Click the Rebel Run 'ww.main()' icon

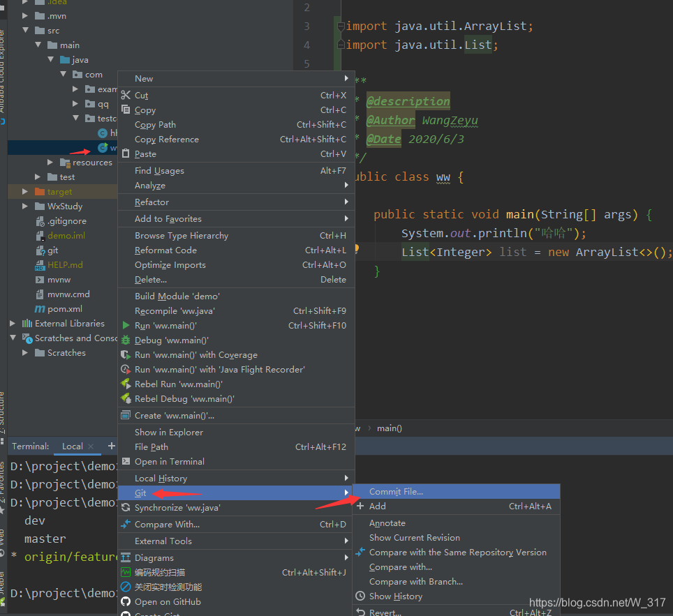[127, 384]
